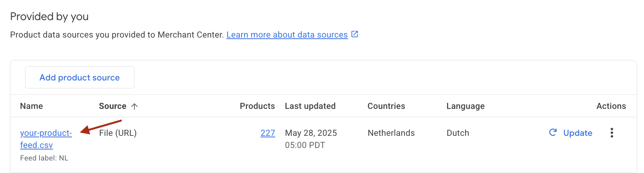Select the File (URL) source cell
644x173 pixels.
pos(118,133)
